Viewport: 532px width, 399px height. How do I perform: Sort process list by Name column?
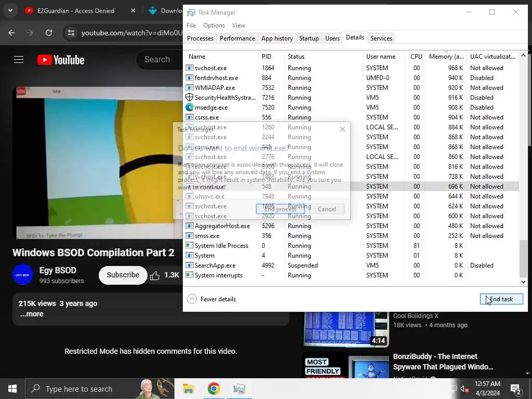pos(221,56)
